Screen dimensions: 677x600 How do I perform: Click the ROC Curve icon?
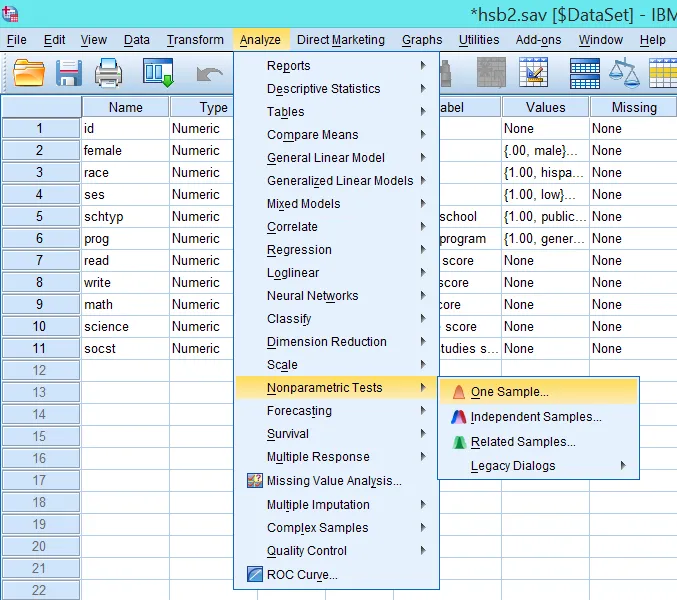point(255,575)
